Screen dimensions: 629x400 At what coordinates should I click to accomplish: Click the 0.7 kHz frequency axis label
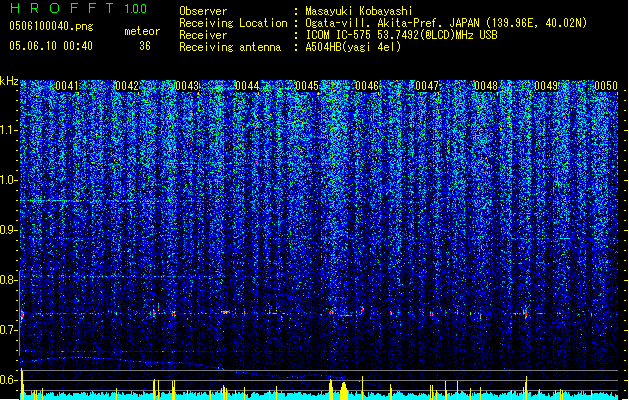(8, 330)
